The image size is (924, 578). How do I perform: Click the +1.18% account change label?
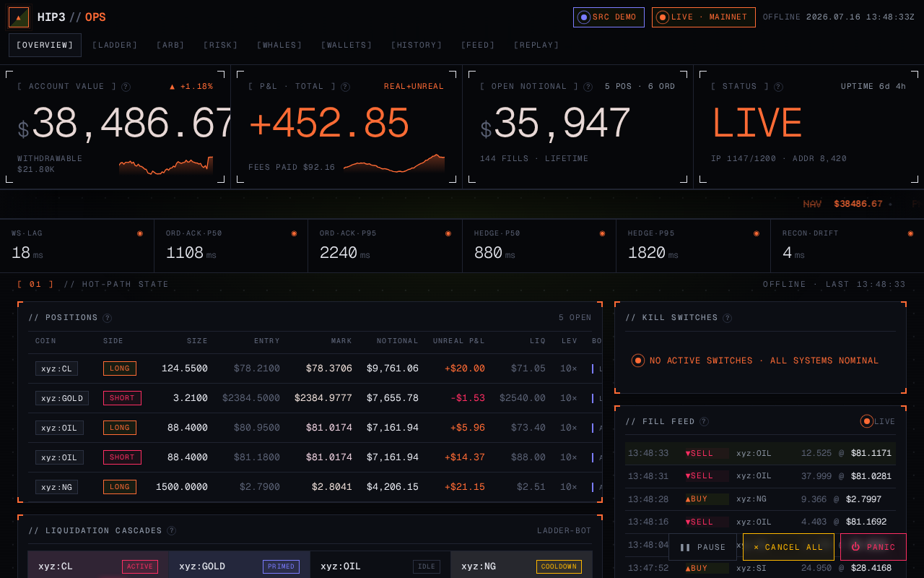tap(191, 87)
